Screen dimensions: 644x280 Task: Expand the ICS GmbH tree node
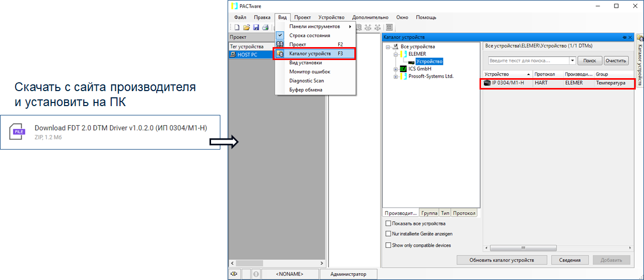[396, 69]
